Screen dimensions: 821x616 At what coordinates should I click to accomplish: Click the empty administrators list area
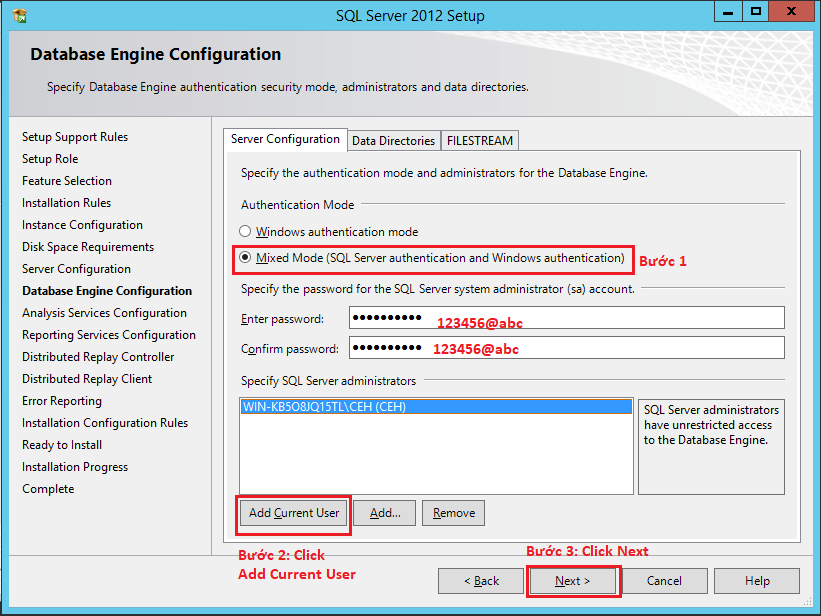pyautogui.click(x=436, y=453)
